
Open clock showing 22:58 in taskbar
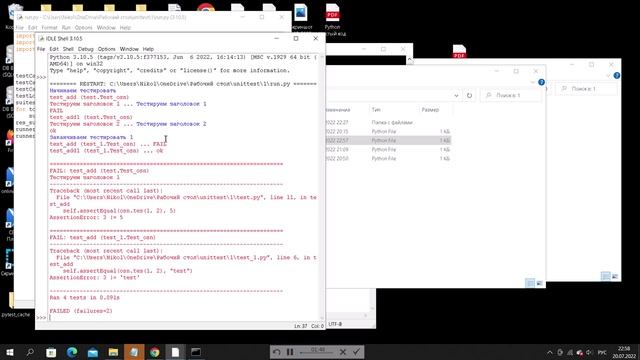pyautogui.click(x=624, y=352)
